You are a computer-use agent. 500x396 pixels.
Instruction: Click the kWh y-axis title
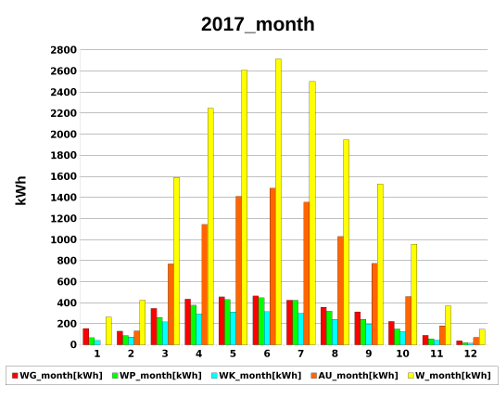point(21,190)
